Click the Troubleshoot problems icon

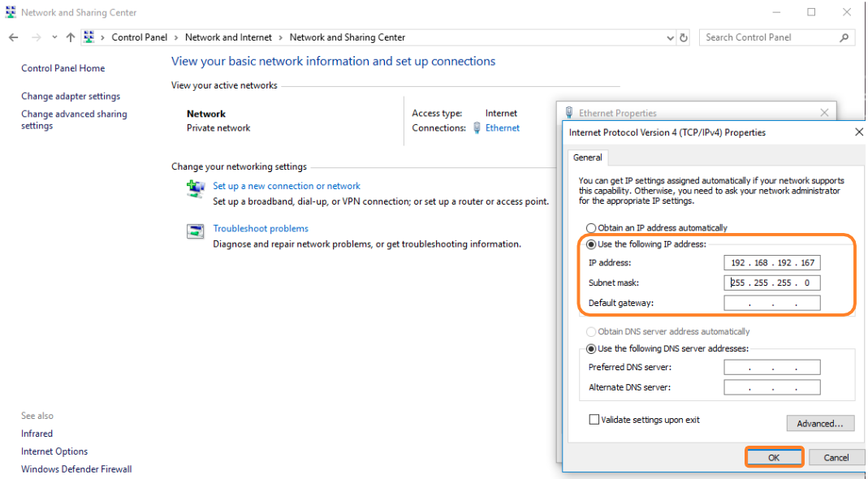coord(196,231)
